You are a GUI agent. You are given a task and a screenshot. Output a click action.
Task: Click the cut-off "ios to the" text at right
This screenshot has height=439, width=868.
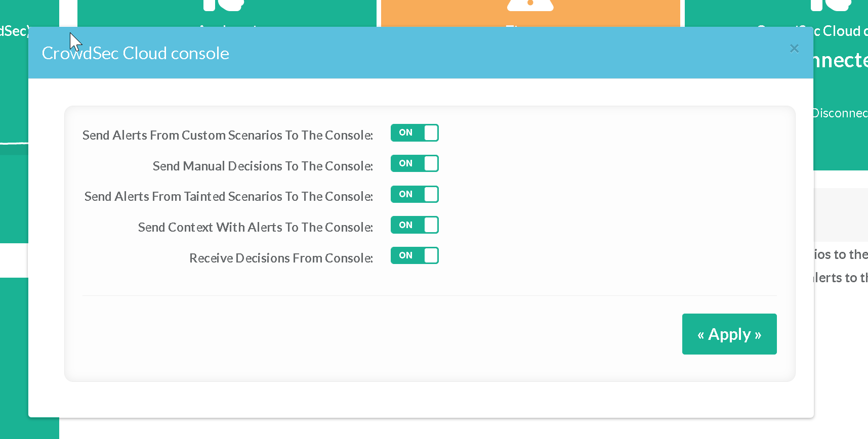(841, 254)
